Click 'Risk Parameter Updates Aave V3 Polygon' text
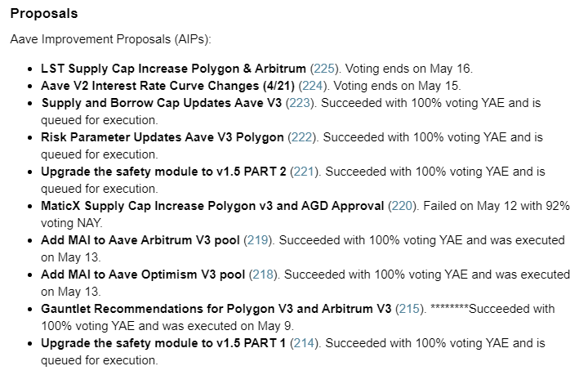This screenshot has width=588, height=375. pos(163,137)
